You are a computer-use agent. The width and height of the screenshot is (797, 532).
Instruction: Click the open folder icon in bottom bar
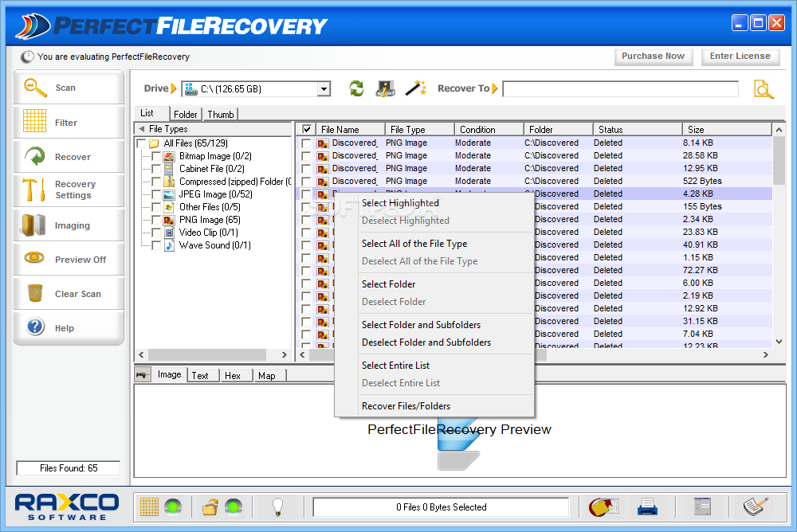click(x=210, y=507)
